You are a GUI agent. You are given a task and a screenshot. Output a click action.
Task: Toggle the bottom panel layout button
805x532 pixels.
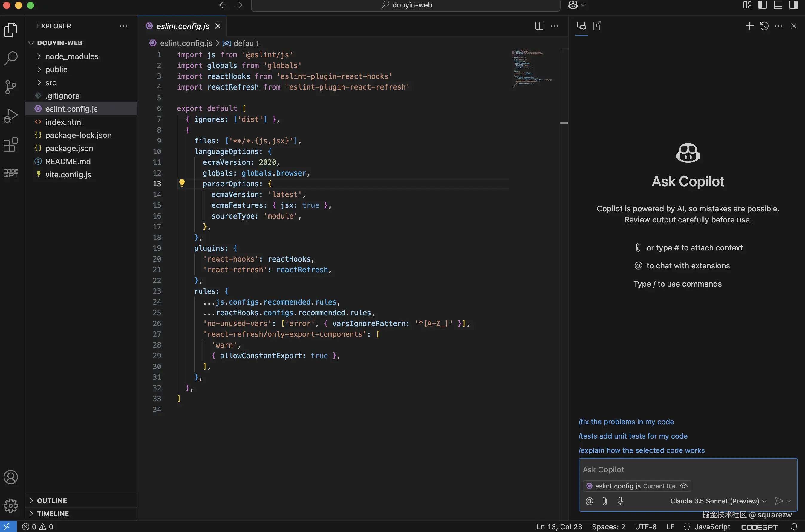(x=778, y=5)
